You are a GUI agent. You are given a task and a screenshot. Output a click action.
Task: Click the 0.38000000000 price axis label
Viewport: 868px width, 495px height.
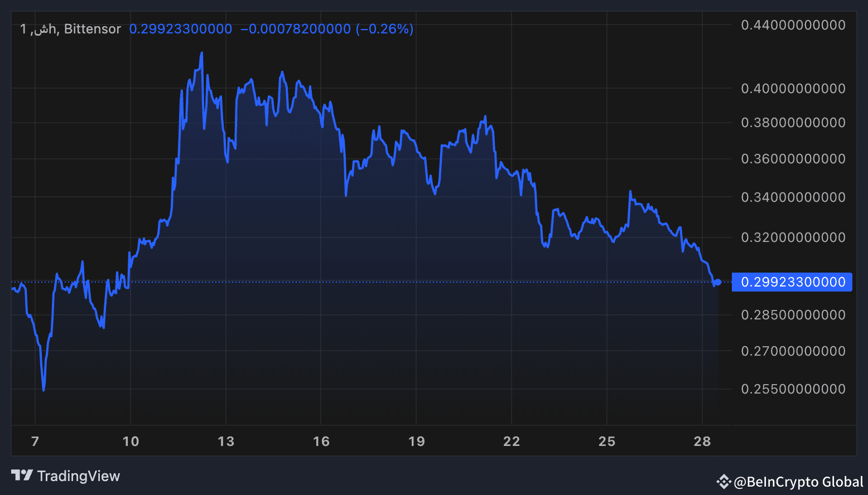coord(793,123)
